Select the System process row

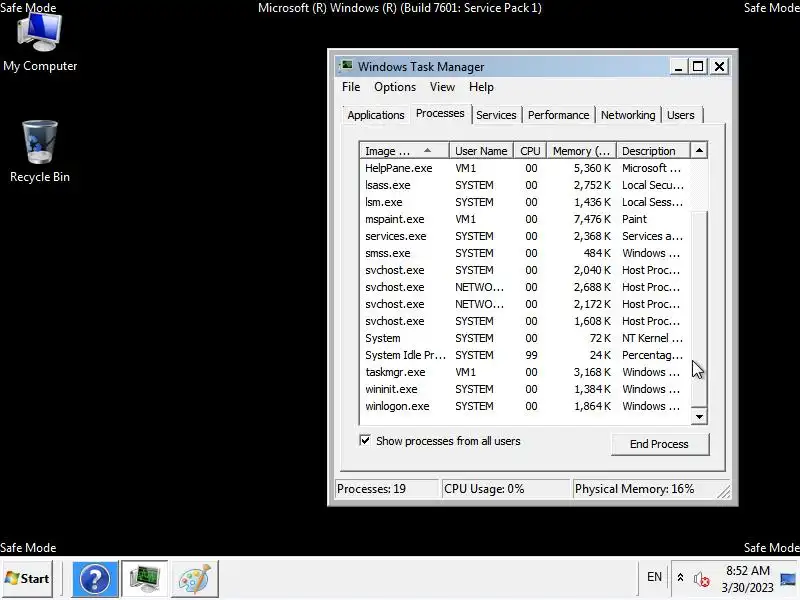coord(524,338)
